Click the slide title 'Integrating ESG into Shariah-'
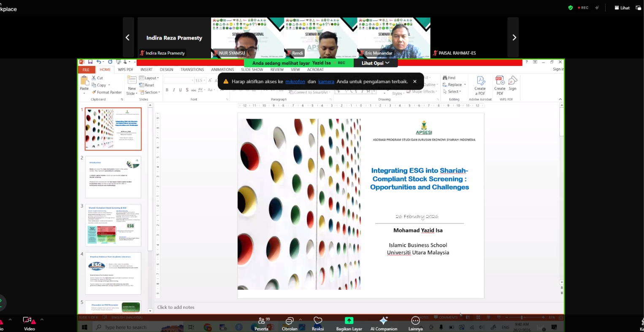Screen dimensions: 644x332 coord(419,170)
